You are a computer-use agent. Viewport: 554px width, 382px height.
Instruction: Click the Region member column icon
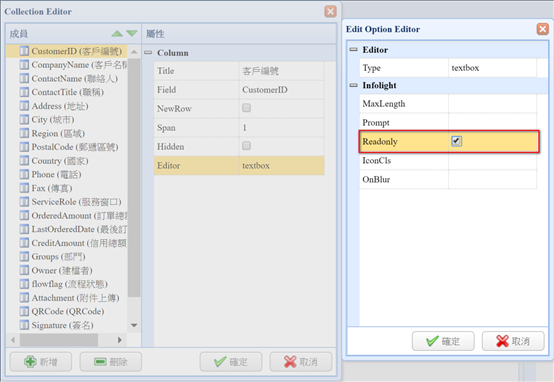click(24, 133)
